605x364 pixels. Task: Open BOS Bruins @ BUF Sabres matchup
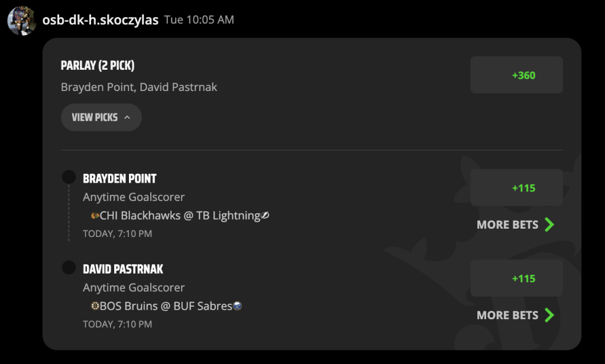coord(166,305)
